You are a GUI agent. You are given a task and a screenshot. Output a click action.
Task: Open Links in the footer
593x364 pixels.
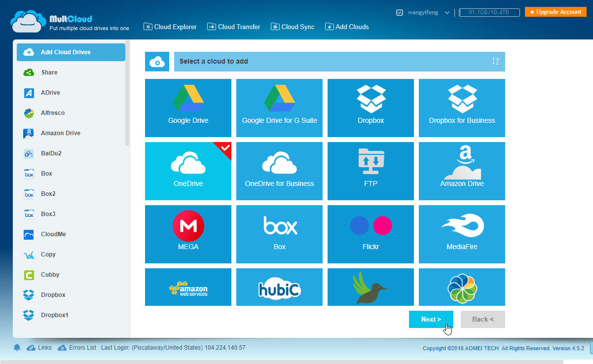pos(39,348)
